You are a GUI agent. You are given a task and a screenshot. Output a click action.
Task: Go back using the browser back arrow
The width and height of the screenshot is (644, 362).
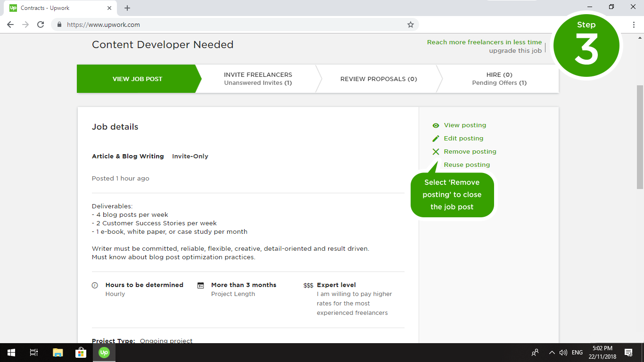click(x=10, y=25)
